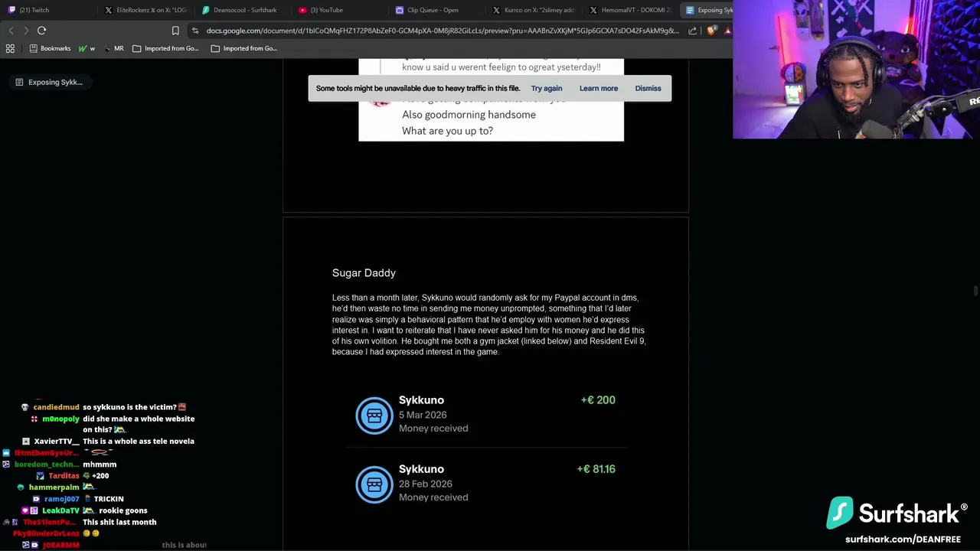The image size is (980, 551).
Task: Click Tarditas chat username
Action: pos(64,476)
